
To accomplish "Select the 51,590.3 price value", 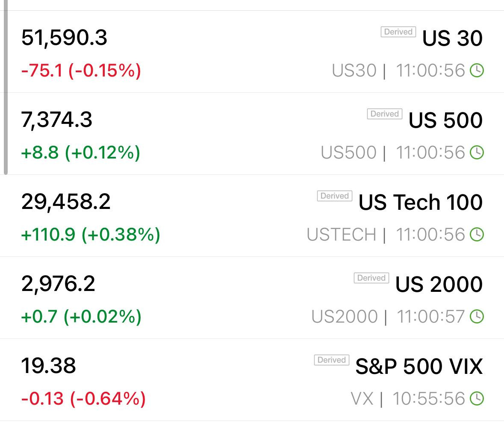I will [64, 38].
